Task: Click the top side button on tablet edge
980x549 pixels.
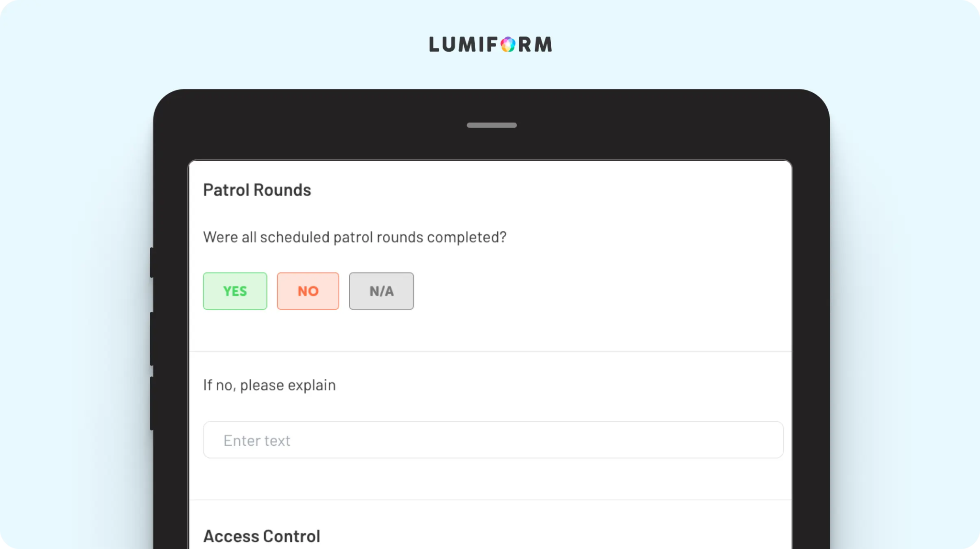Action: pyautogui.click(x=152, y=262)
